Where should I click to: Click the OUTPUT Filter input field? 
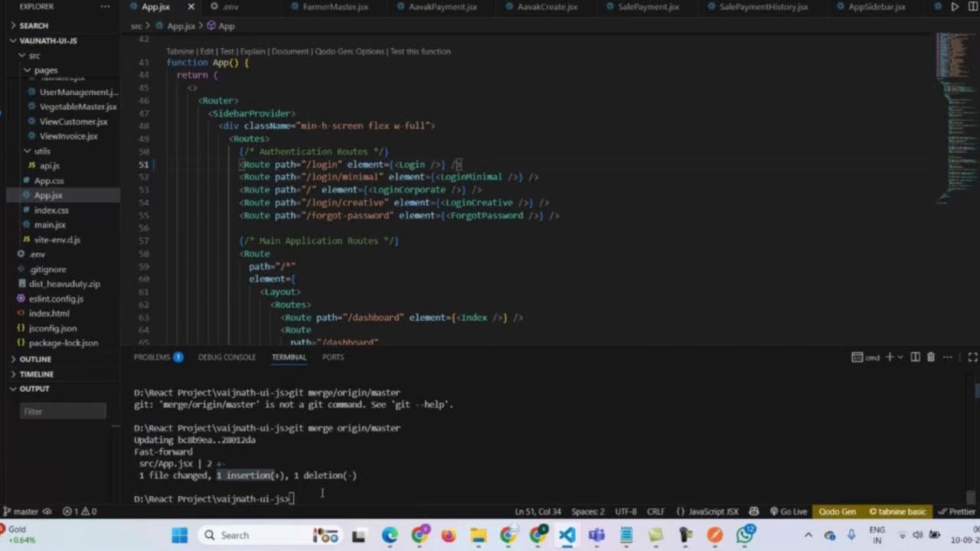(63, 411)
